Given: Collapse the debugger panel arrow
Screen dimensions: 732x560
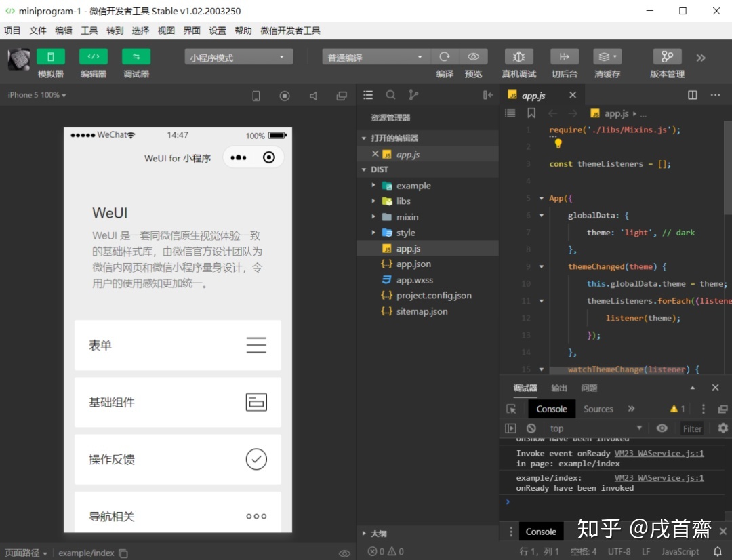Looking at the screenshot, I should (x=692, y=388).
